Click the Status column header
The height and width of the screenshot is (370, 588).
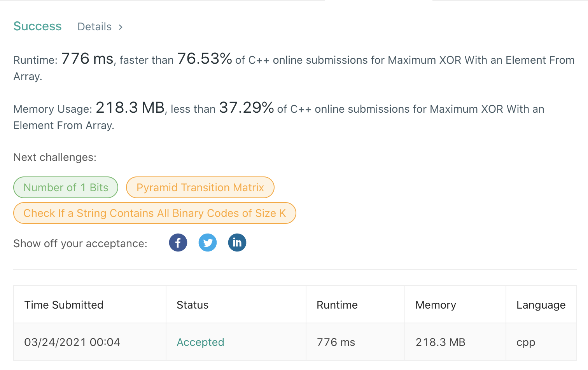[x=192, y=305]
